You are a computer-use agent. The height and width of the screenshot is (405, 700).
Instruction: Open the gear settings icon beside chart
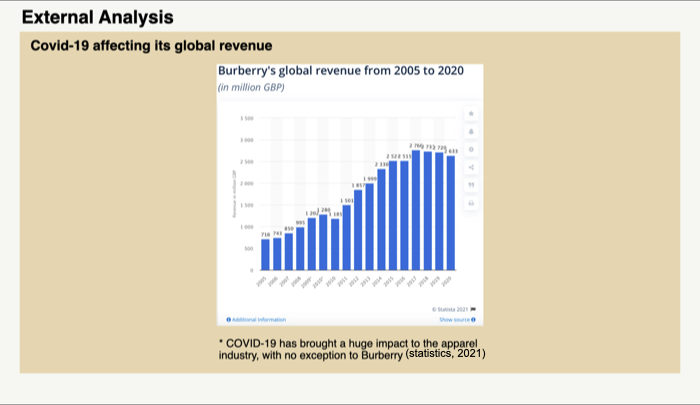click(471, 150)
